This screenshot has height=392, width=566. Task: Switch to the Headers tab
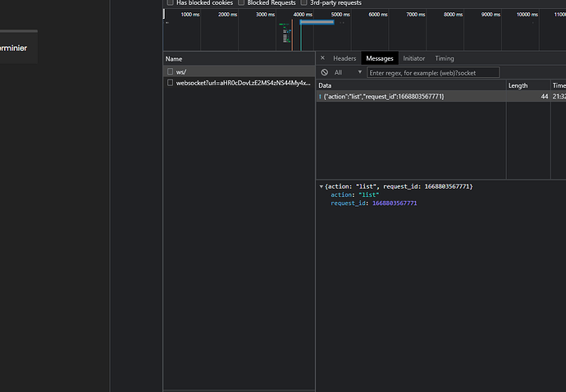coord(345,58)
